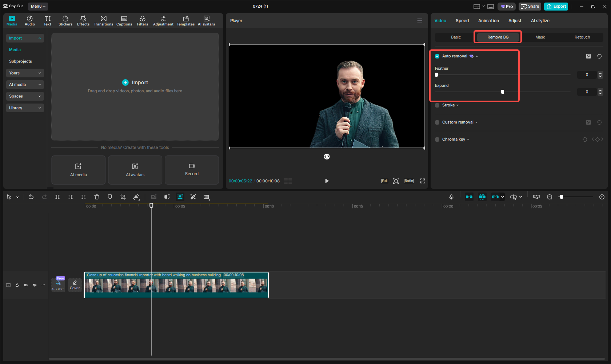Image resolution: width=611 pixels, height=364 pixels.
Task: Click the Export button
Action: (x=556, y=6)
